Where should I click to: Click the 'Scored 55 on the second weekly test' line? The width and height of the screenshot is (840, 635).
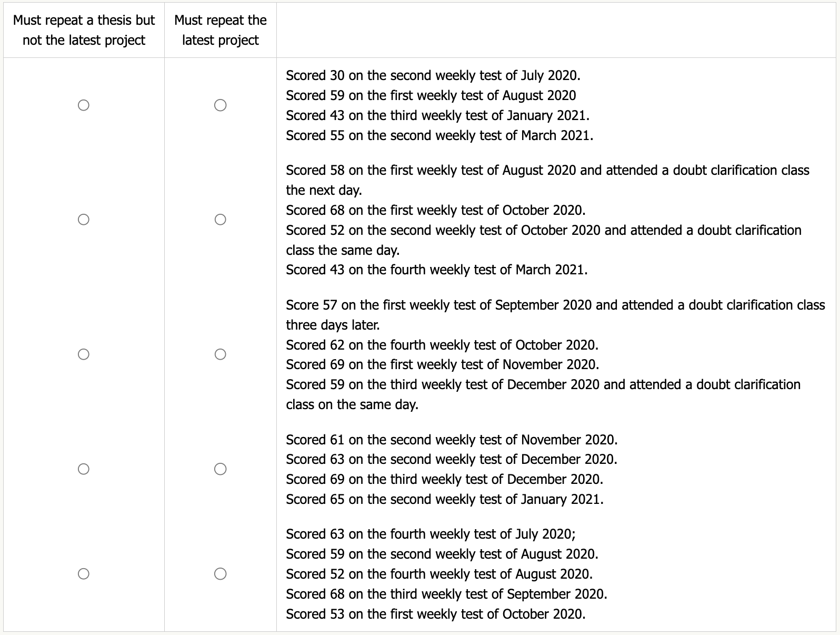[x=439, y=135]
